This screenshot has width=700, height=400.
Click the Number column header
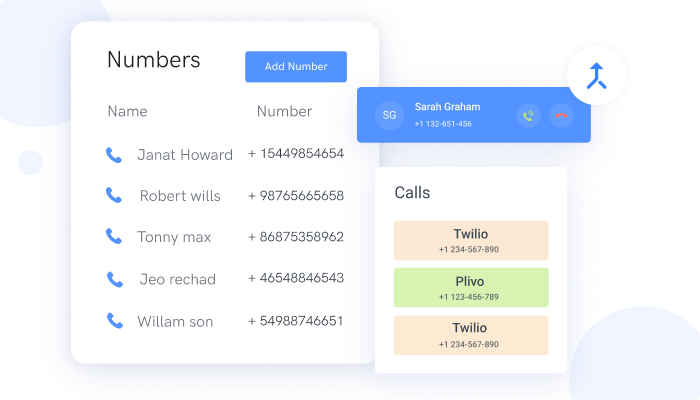(284, 111)
